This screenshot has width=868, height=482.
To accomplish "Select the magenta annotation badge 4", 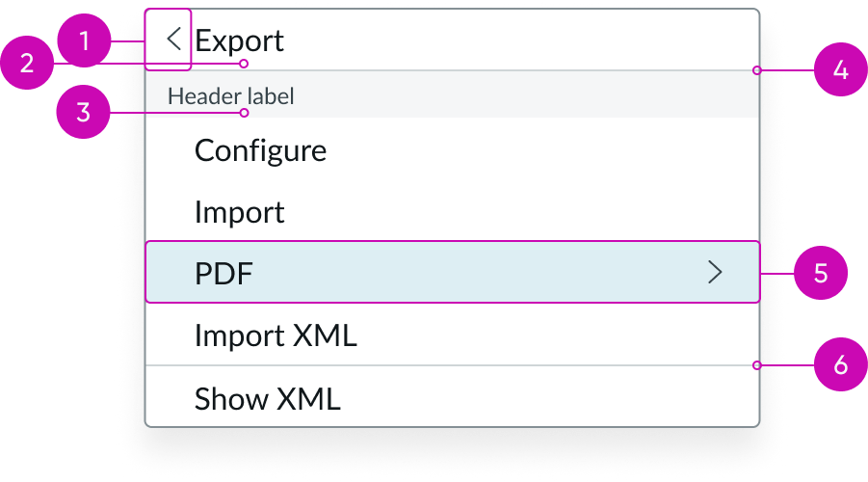I will coord(840,69).
